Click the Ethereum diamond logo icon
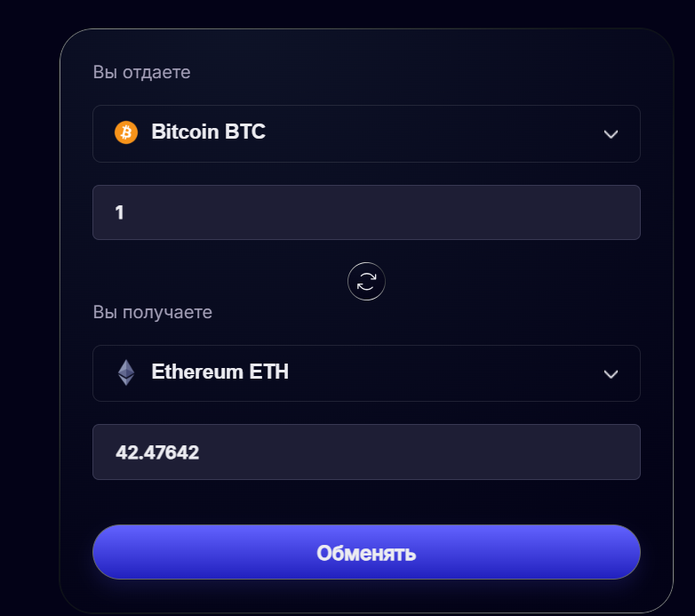Image resolution: width=695 pixels, height=616 pixels. click(x=126, y=372)
